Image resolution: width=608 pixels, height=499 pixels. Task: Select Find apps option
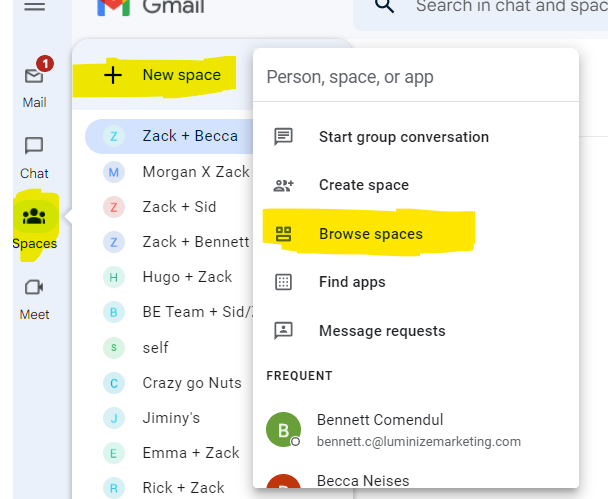point(416,282)
